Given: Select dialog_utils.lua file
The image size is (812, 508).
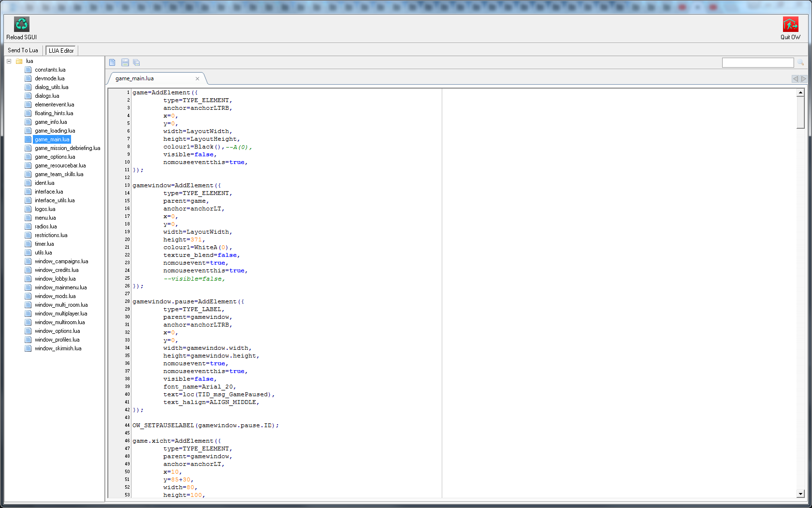Looking at the screenshot, I should coord(51,87).
